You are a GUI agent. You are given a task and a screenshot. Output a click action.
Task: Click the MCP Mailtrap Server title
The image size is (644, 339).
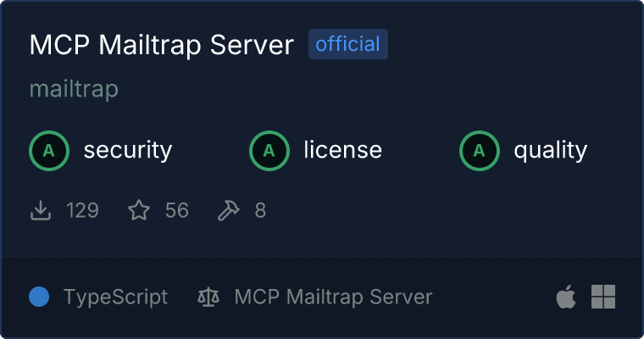click(161, 44)
